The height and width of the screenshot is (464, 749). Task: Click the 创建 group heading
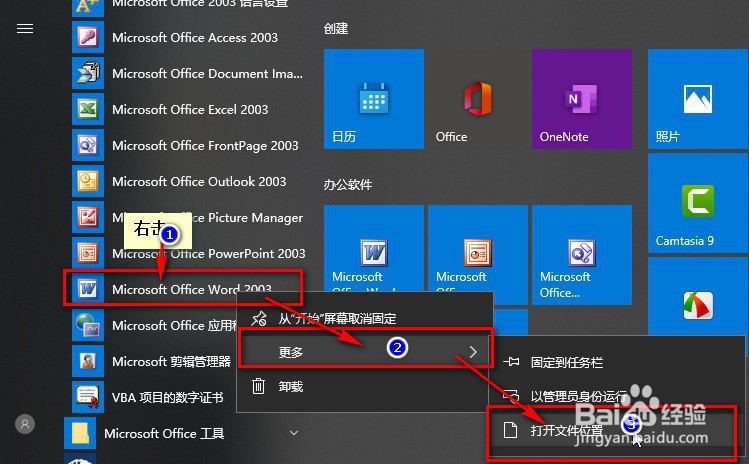tap(336, 29)
